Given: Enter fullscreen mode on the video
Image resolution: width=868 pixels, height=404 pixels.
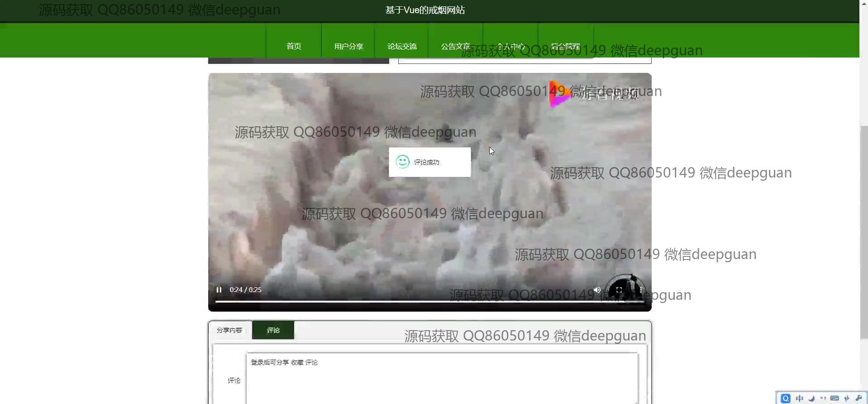Looking at the screenshot, I should click(619, 290).
